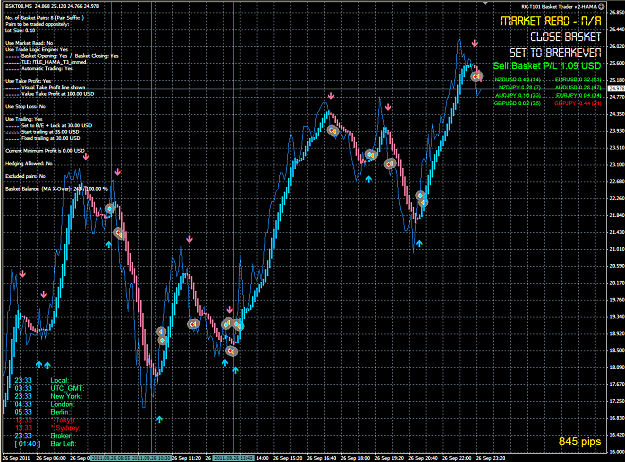The image size is (625, 462).
Task: Click the Start trailing at 35.00 USD line
Action: (50, 132)
